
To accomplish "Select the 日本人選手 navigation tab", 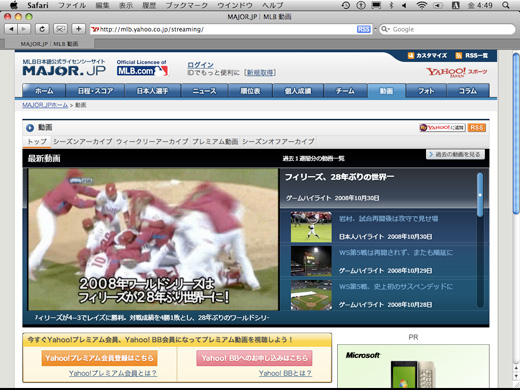I will pos(153,91).
